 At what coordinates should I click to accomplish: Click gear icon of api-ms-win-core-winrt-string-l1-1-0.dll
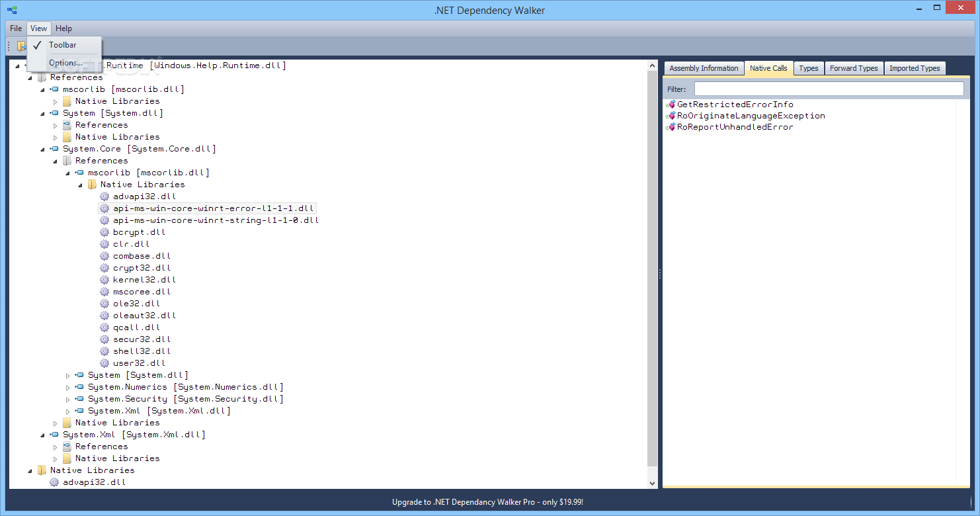point(104,220)
